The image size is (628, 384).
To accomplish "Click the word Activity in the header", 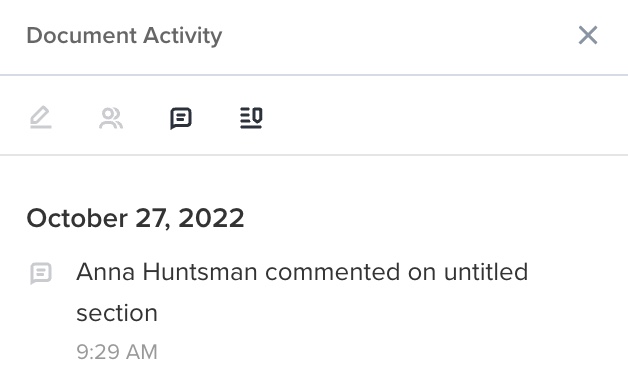I will (x=183, y=36).
